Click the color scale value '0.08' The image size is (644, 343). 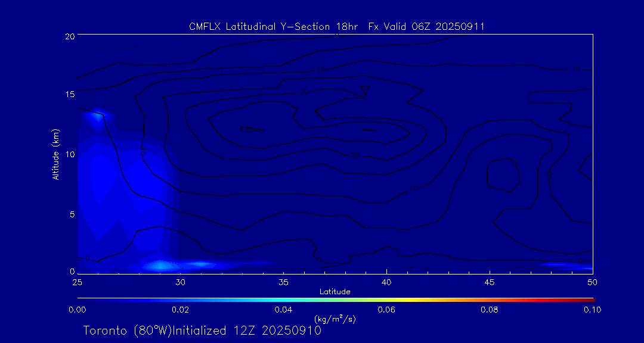[490, 310]
